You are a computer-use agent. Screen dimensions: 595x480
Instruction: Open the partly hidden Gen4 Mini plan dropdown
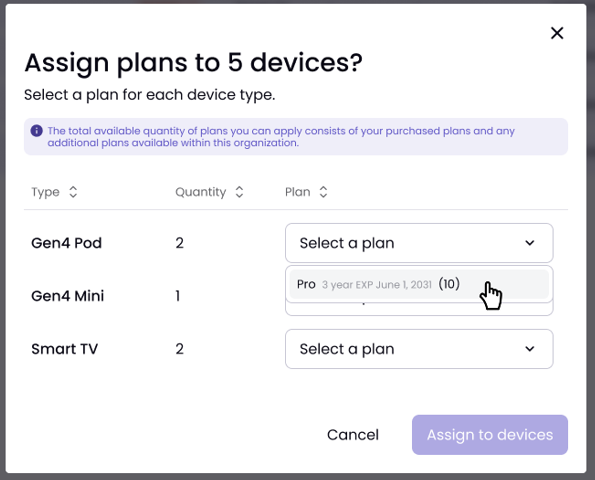pos(419,309)
